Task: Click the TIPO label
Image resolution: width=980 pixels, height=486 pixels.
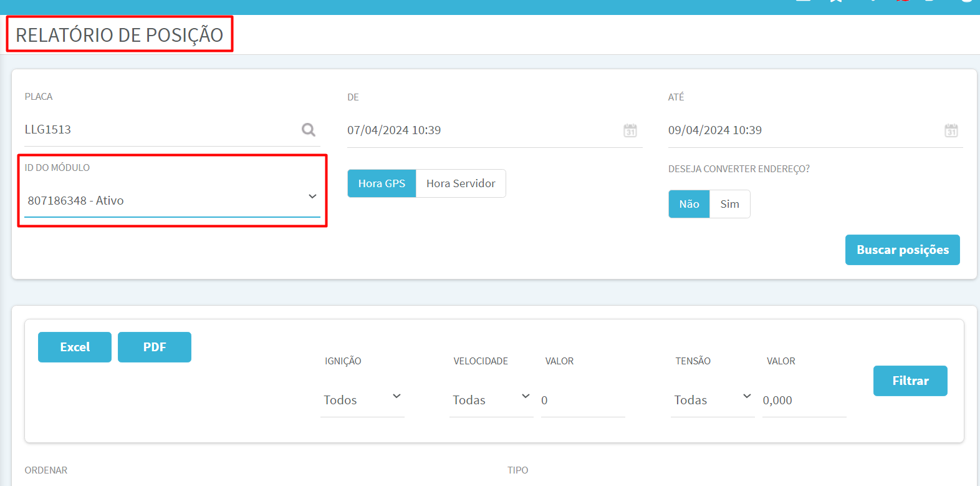Action: pos(517,470)
